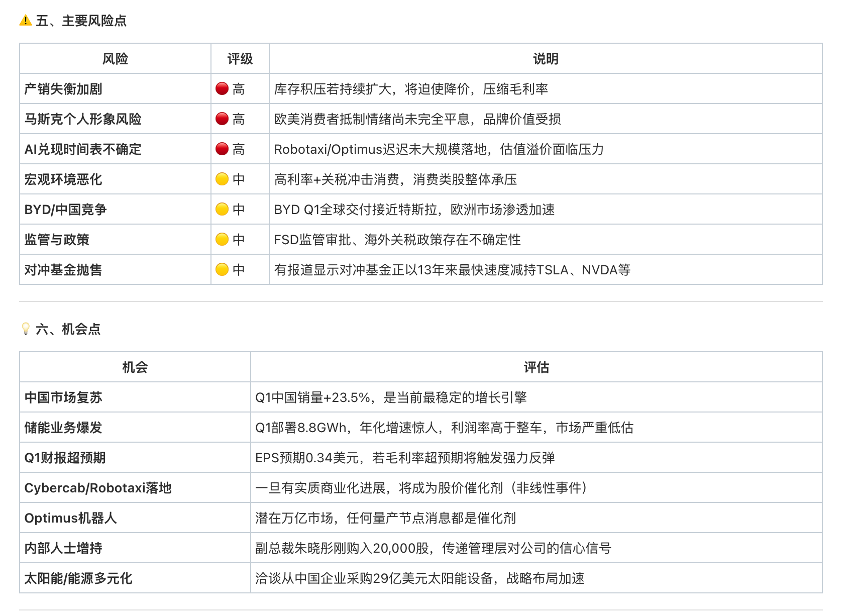Click the 机会 column header
Viewport: 858px width, 616px height.
pos(135,367)
